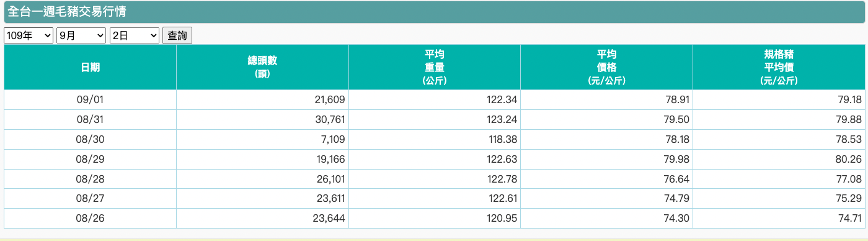Click head count 30,761 cell
The width and height of the screenshot is (868, 241).
coord(262,119)
